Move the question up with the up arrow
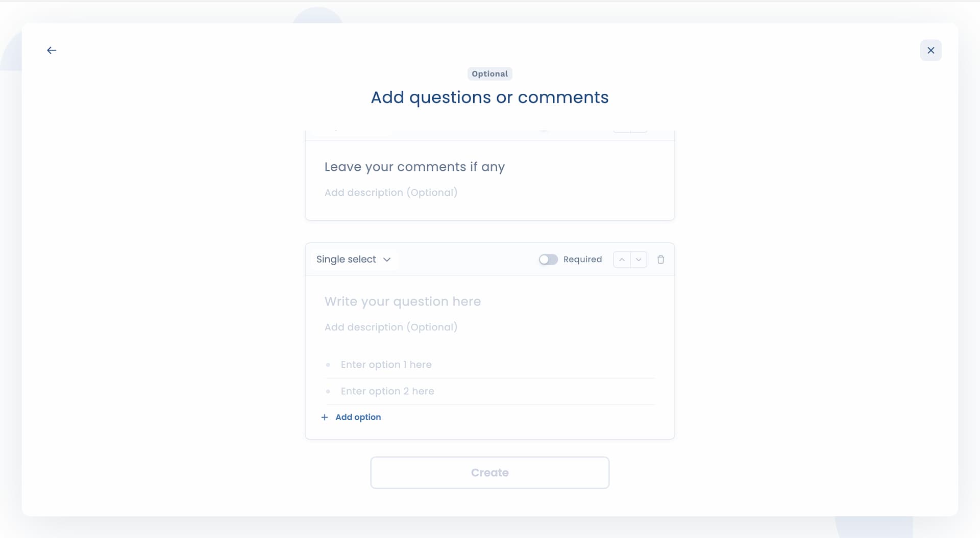Image resolution: width=980 pixels, height=538 pixels. (x=622, y=259)
